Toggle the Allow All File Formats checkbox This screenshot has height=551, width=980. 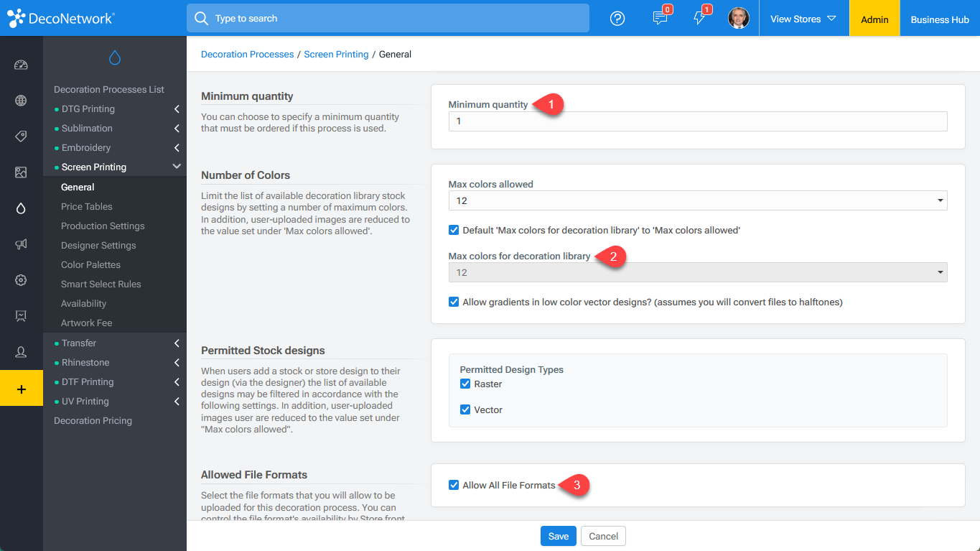454,486
